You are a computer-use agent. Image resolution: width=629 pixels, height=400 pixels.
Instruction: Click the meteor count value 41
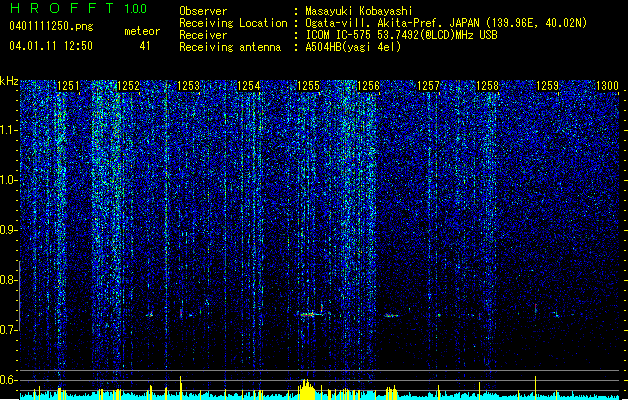145,46
